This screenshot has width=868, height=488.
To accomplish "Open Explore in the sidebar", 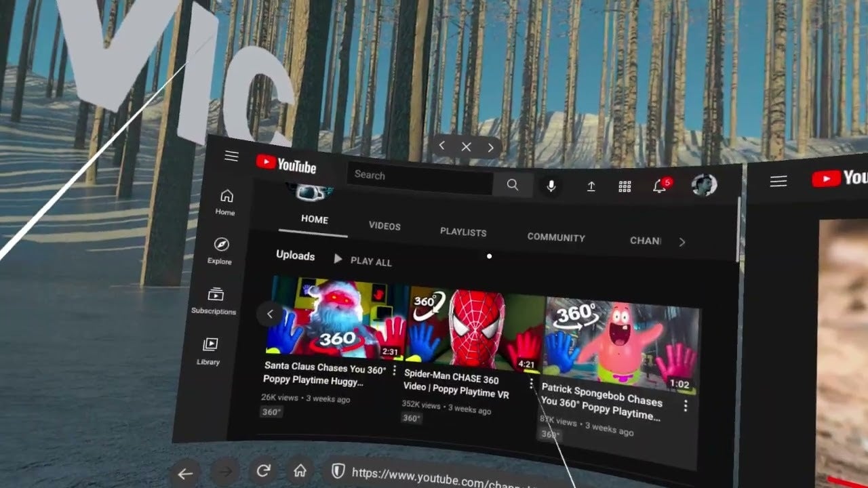I will click(220, 251).
